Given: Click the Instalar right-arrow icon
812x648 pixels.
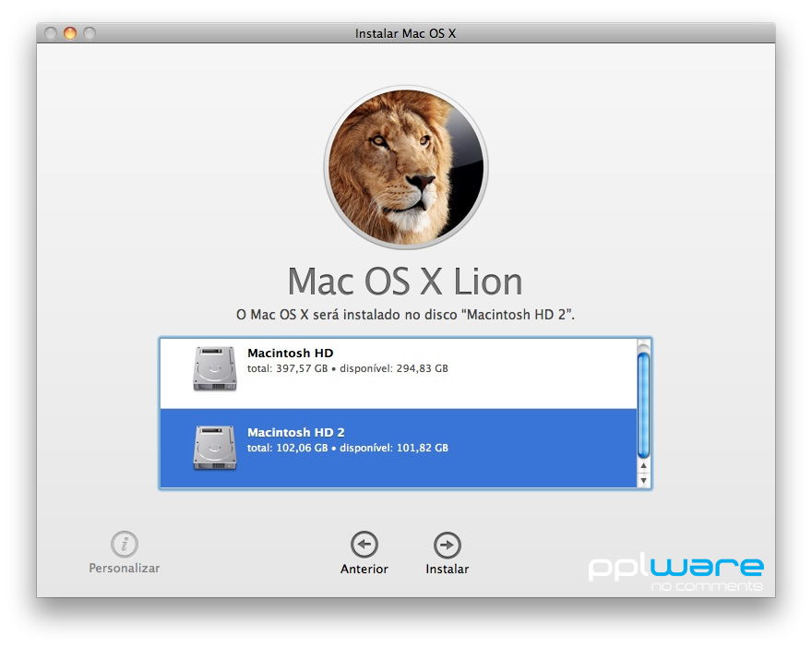Looking at the screenshot, I should pos(447,545).
